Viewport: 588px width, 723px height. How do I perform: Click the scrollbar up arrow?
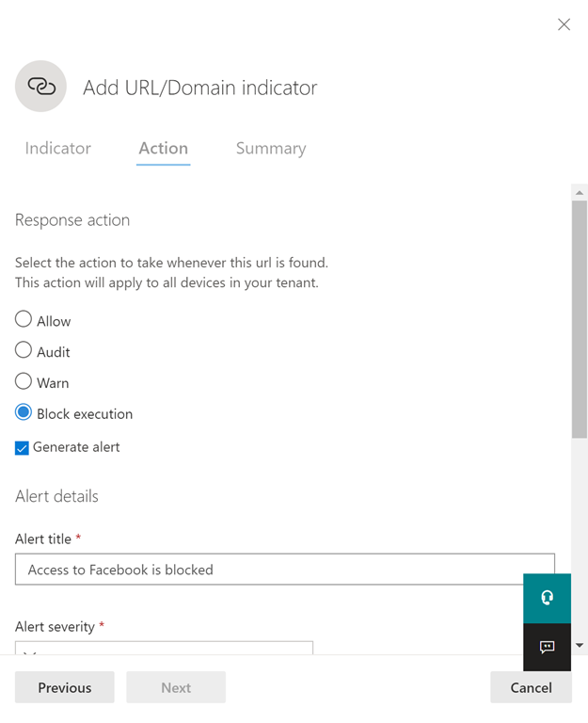coord(580,192)
